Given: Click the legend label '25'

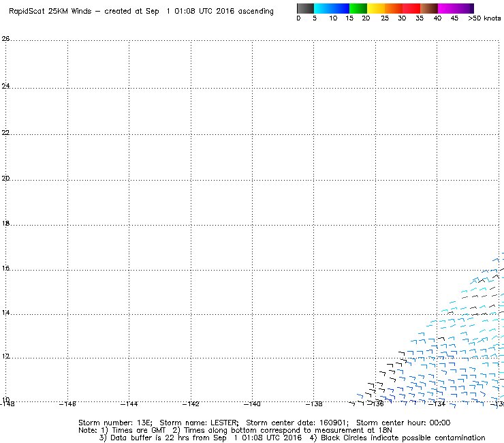Looking at the screenshot, I should pos(385,18).
